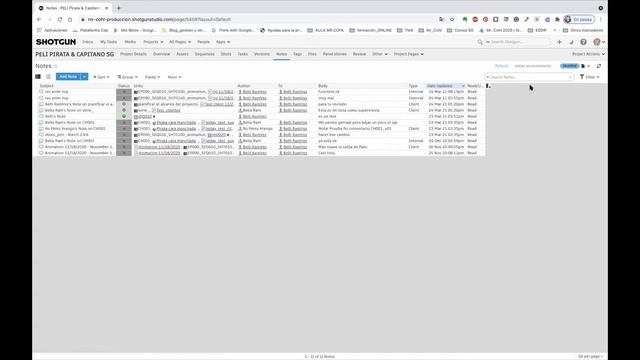This screenshot has height=360, width=640.
Task: Open Media in top navigation
Action: pos(130,42)
